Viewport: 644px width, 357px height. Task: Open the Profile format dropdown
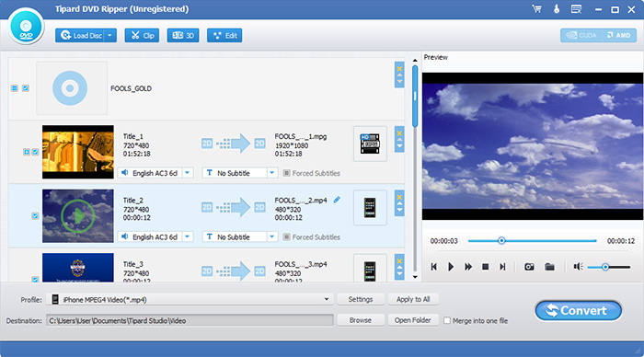[326, 299]
